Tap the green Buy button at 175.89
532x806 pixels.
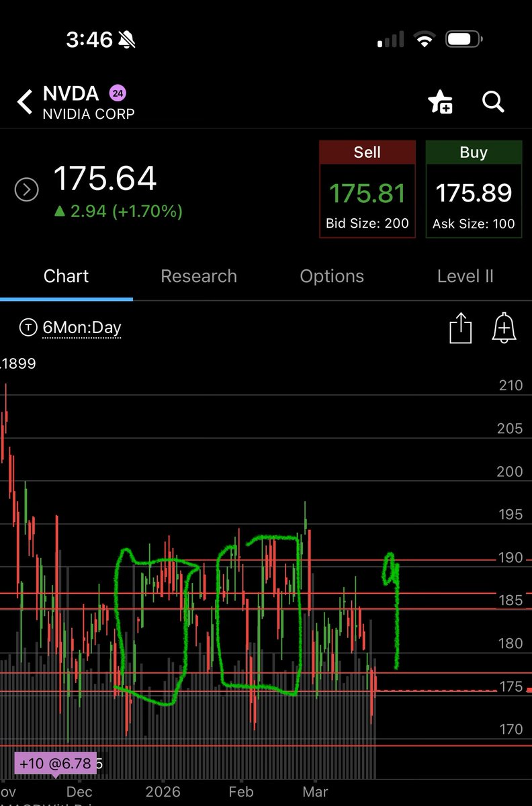[474, 189]
